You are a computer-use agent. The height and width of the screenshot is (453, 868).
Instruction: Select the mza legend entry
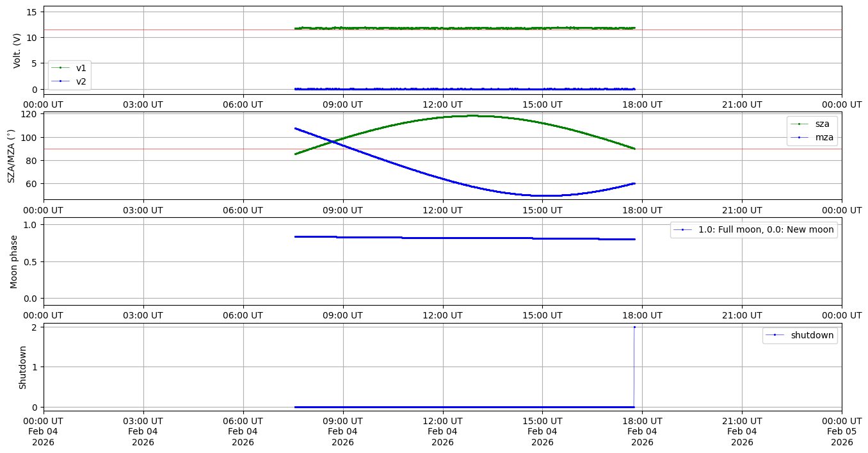(823, 136)
